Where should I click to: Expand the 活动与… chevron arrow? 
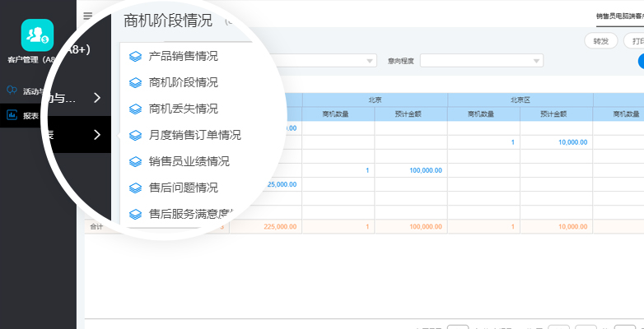pyautogui.click(x=97, y=98)
